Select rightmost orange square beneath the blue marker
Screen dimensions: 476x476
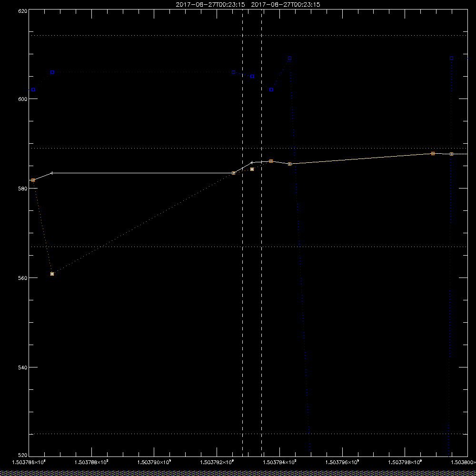pos(451,154)
